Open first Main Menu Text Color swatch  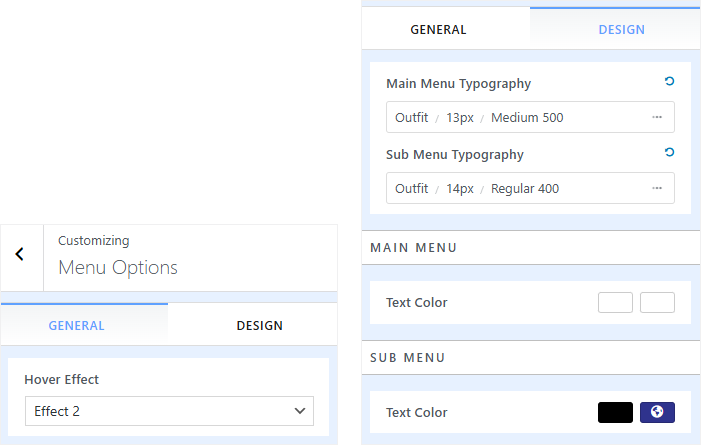pos(615,302)
